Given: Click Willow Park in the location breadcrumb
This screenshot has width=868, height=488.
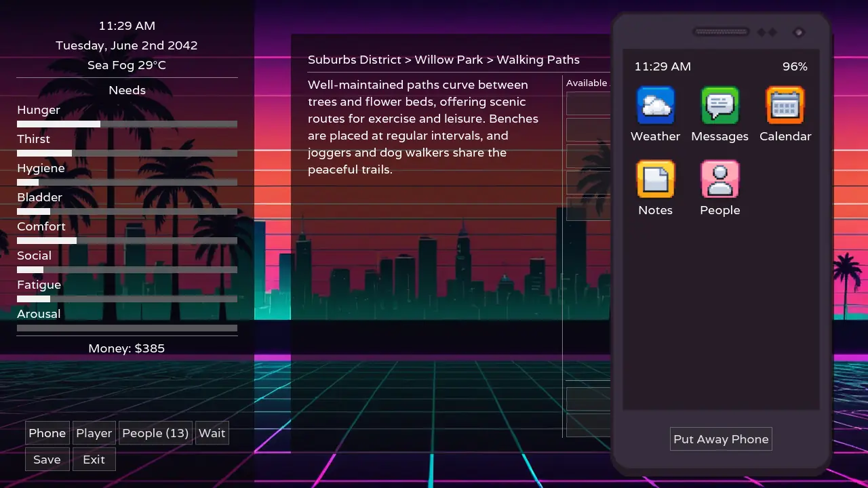Looking at the screenshot, I should pos(448,60).
